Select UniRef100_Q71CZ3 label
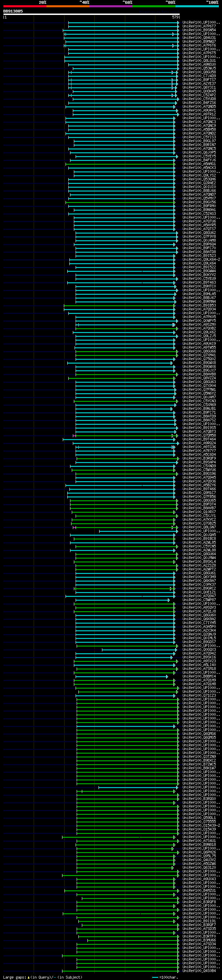The height and width of the screenshot is (980, 222). click(x=199, y=695)
